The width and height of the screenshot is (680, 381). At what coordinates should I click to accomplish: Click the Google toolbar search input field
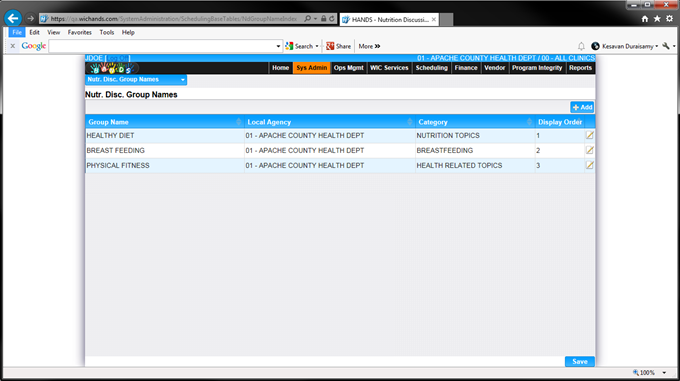(x=162, y=46)
